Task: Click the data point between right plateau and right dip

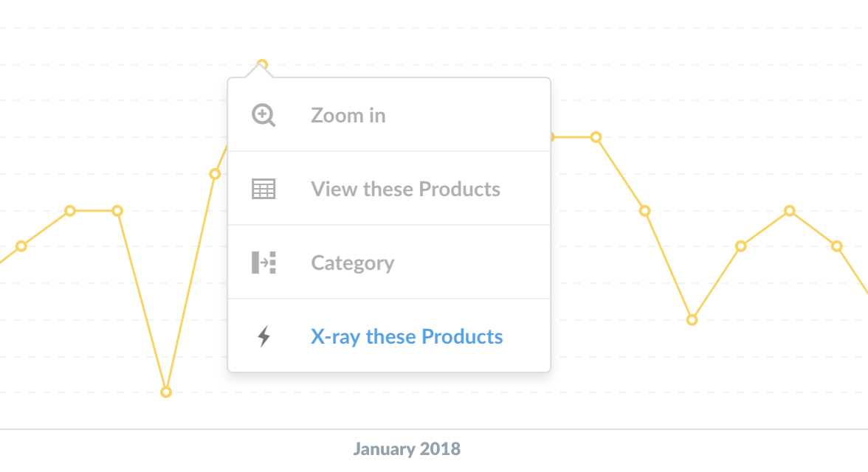Action: [644, 211]
